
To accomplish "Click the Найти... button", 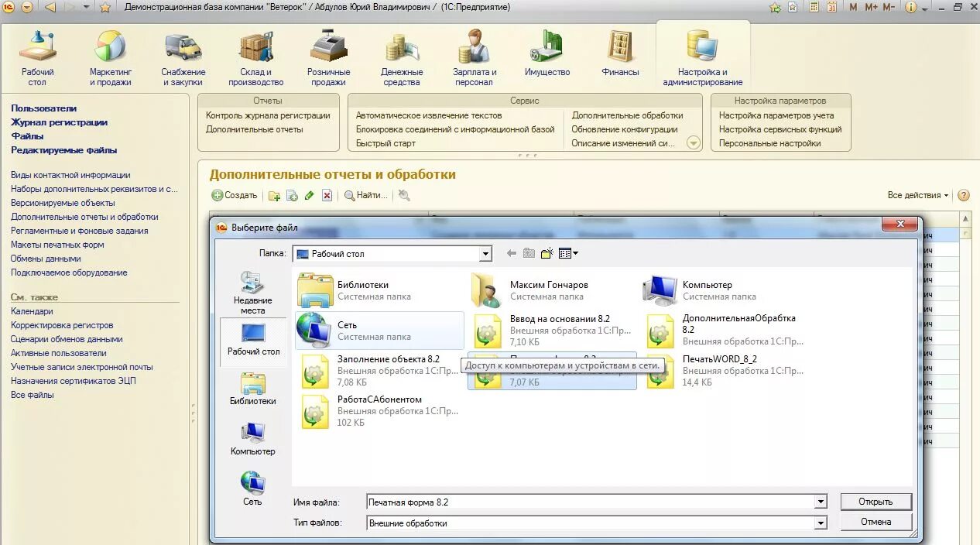I will 366,196.
